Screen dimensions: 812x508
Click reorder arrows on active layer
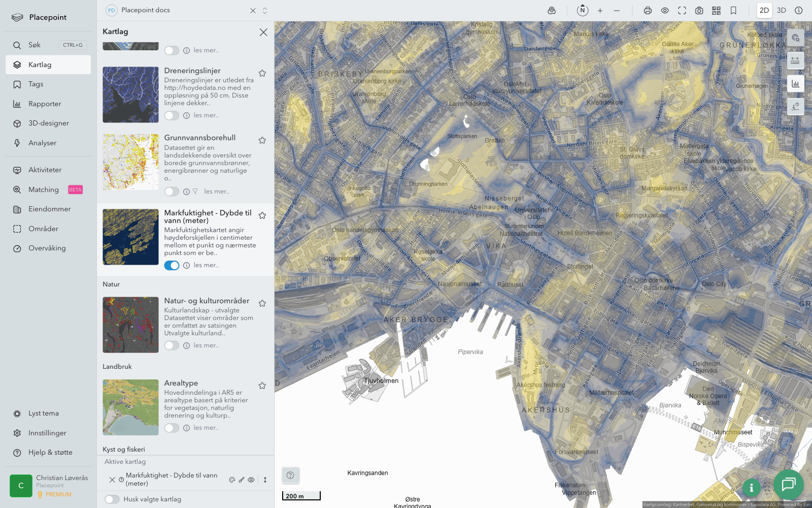265,480
